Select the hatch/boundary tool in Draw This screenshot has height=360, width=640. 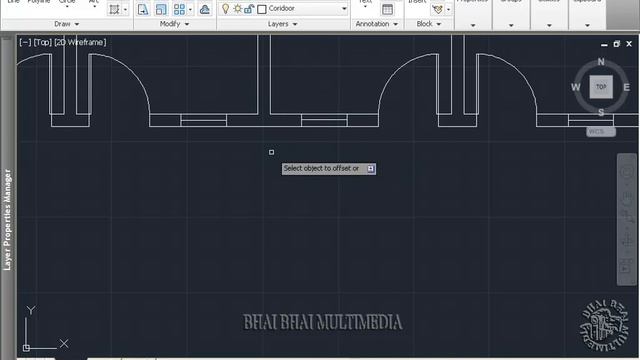(x=114, y=9)
